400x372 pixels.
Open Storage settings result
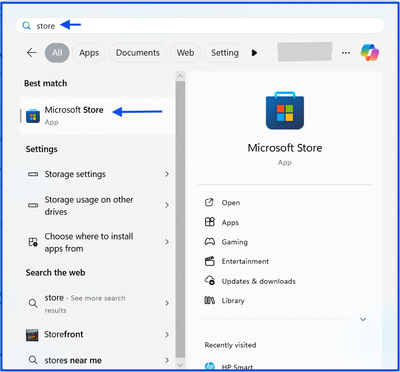click(x=97, y=174)
